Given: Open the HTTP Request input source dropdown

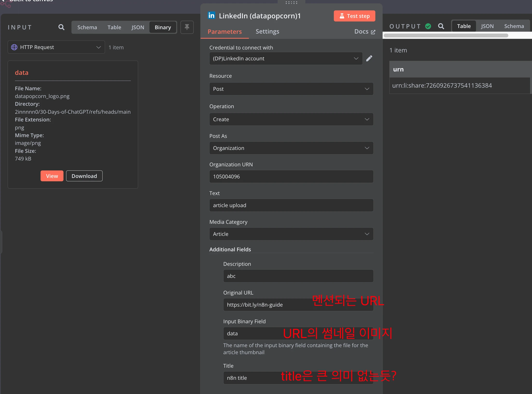Looking at the screenshot, I should click(x=56, y=47).
